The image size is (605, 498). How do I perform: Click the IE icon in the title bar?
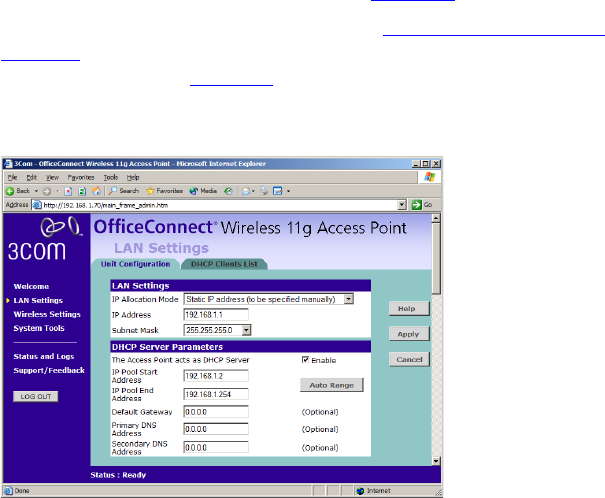[8, 164]
